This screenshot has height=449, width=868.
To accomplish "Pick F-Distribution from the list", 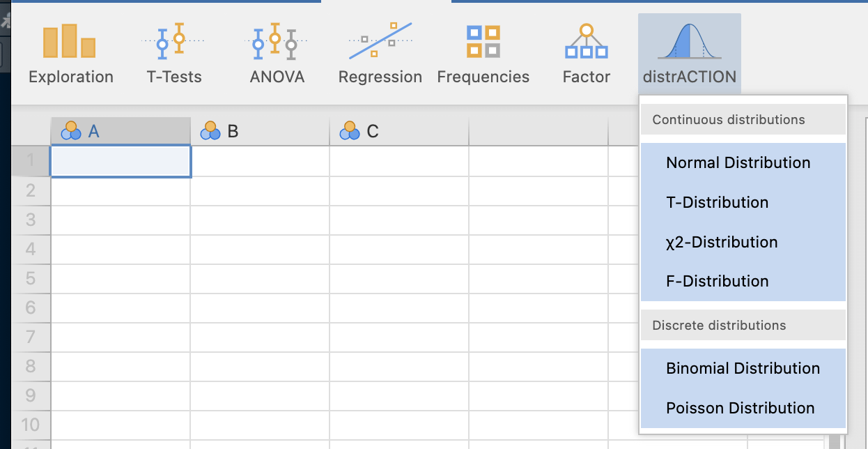I will click(717, 281).
